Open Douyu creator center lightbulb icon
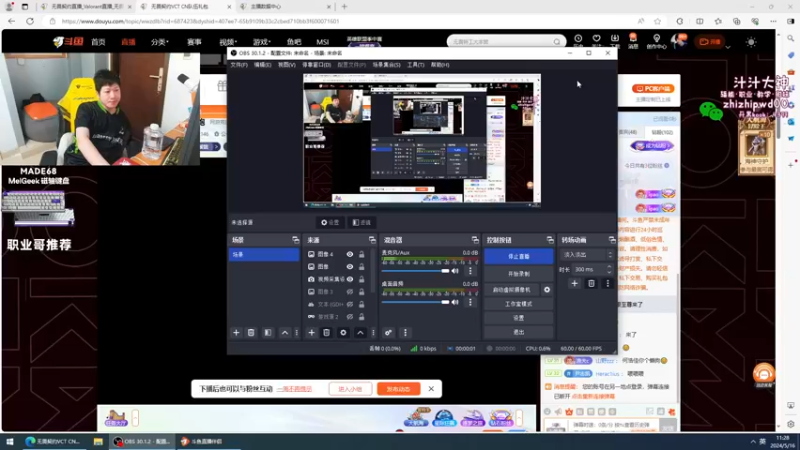Viewport: 800px width, 450px height. point(657,39)
